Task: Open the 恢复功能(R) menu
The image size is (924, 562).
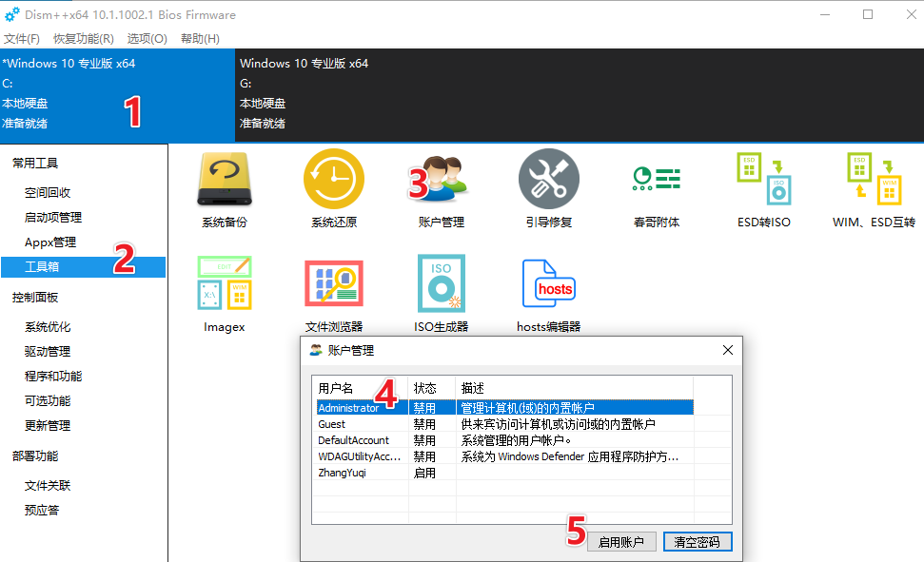Action: (84, 38)
